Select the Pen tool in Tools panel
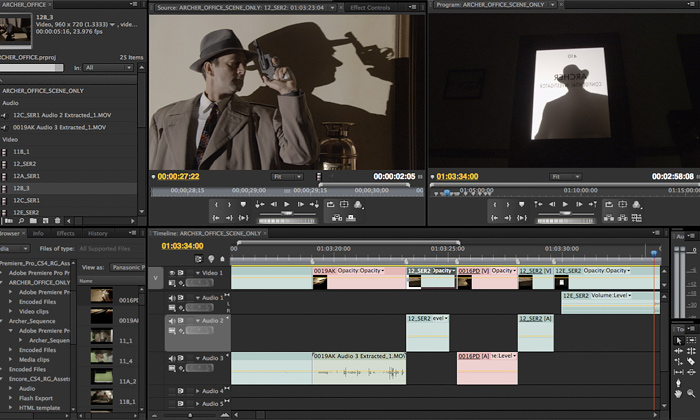 (x=679, y=383)
